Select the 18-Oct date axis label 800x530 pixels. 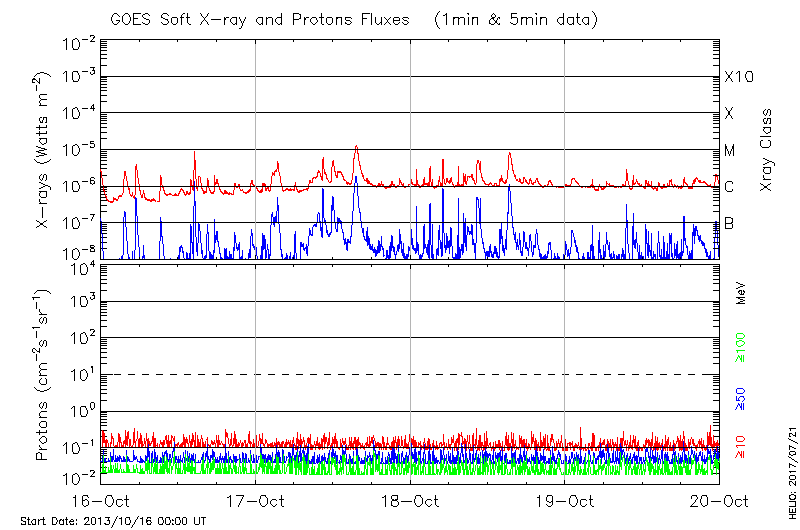pyautogui.click(x=410, y=501)
